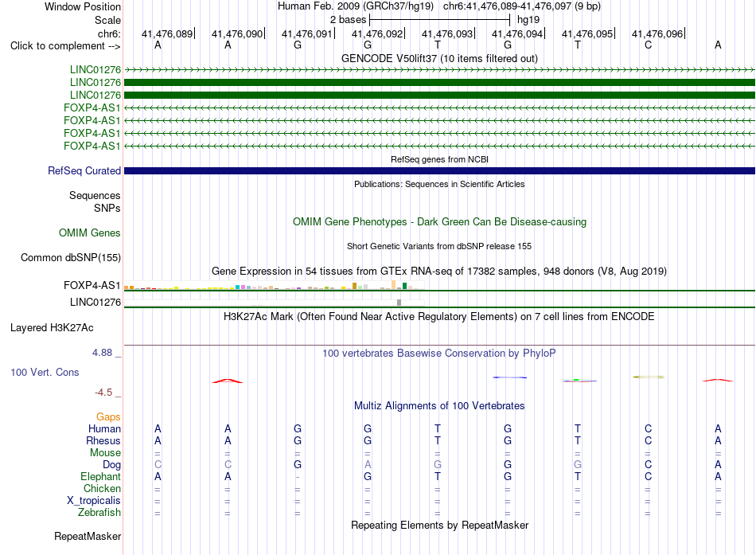Open the GENCODE V50lift37 track title
This screenshot has width=756, height=555.
click(x=439, y=58)
